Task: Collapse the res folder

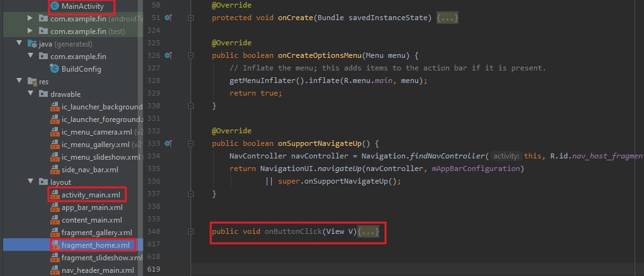Action: click(19, 81)
